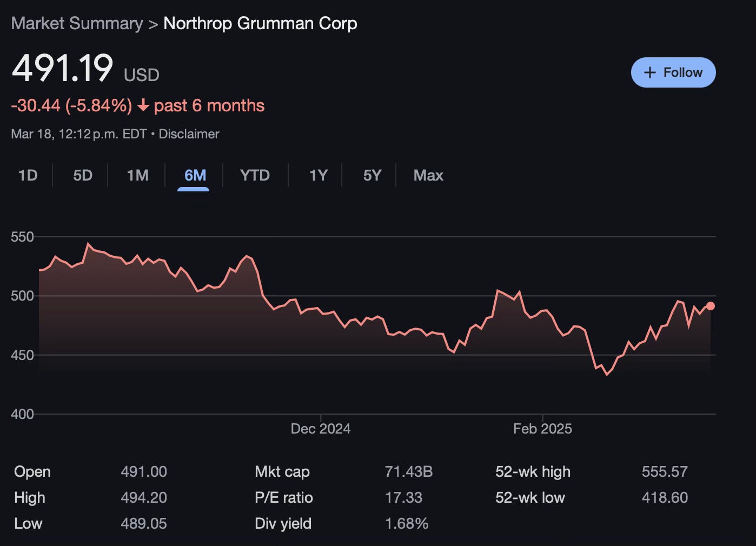The height and width of the screenshot is (546, 756).
Task: Click the 52-wk low value 418.60
Action: pos(665,497)
